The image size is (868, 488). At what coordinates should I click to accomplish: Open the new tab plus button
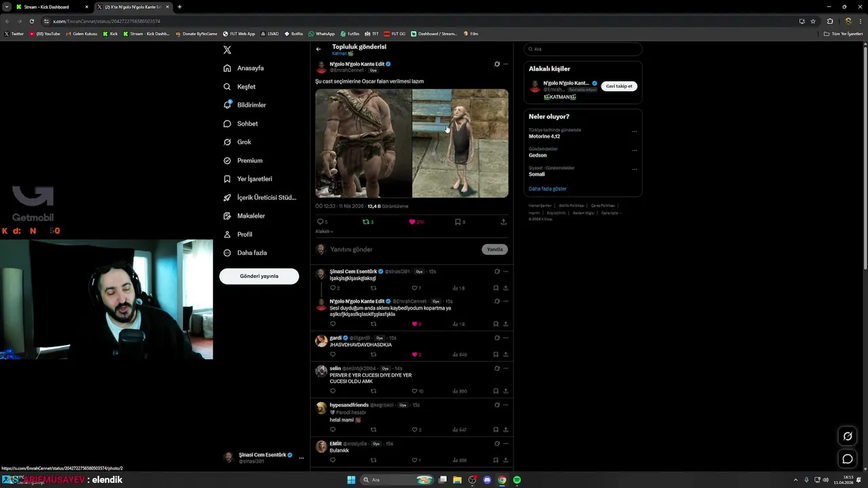(x=179, y=7)
